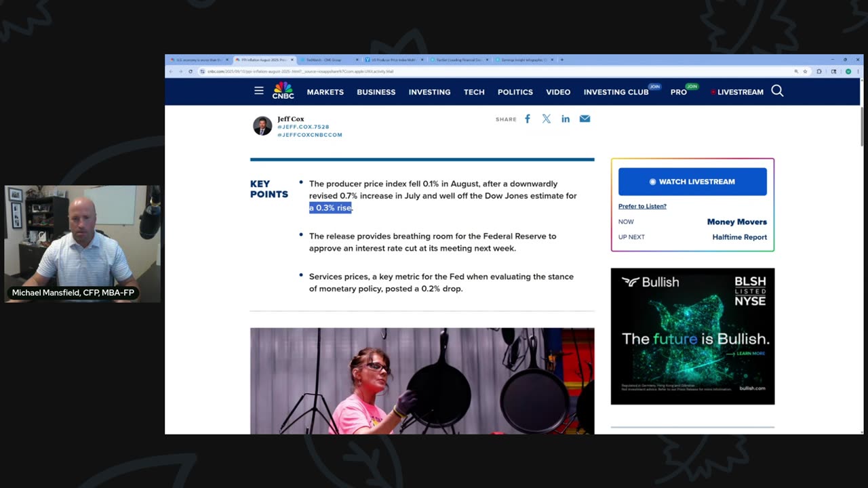
Task: Open the Investing menu
Action: (x=429, y=92)
